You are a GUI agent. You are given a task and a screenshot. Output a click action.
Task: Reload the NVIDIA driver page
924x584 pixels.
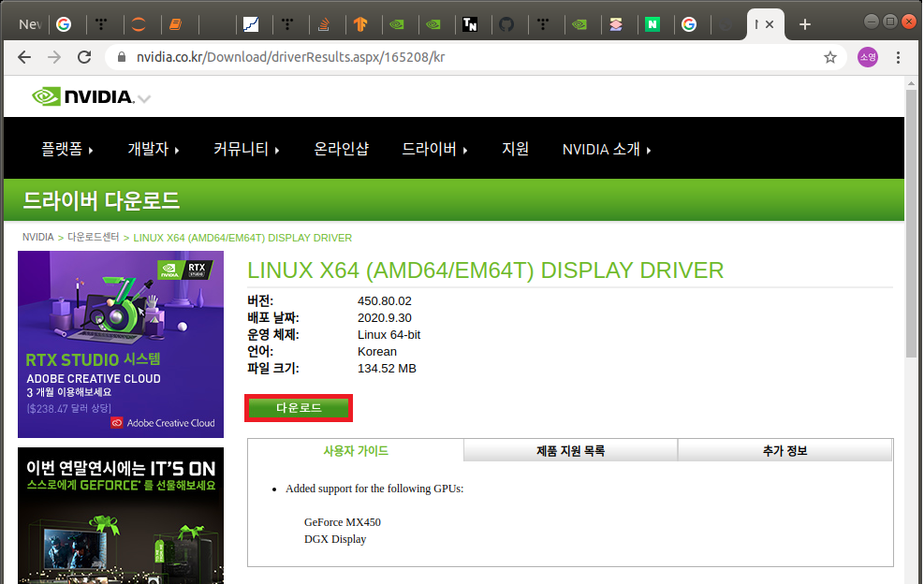(x=84, y=57)
